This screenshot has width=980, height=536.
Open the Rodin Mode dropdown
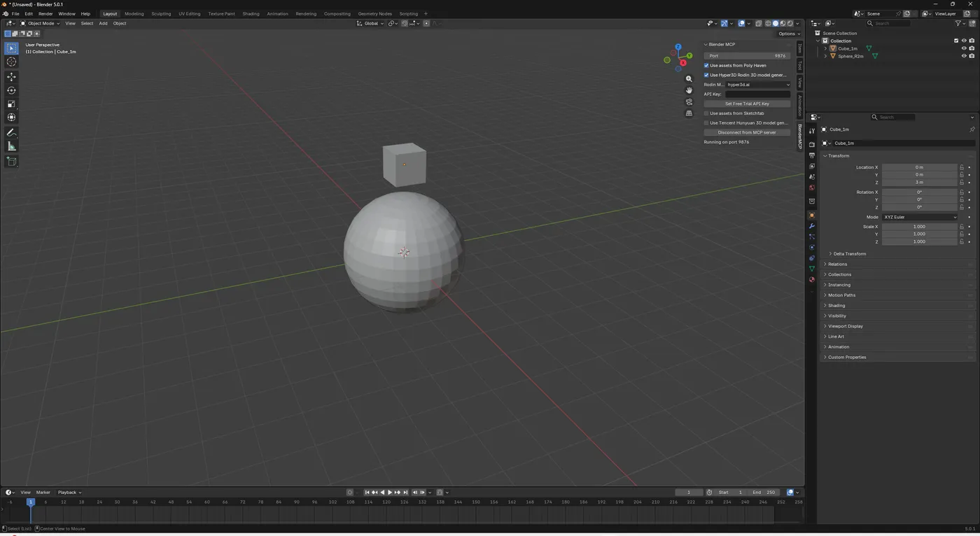point(758,85)
